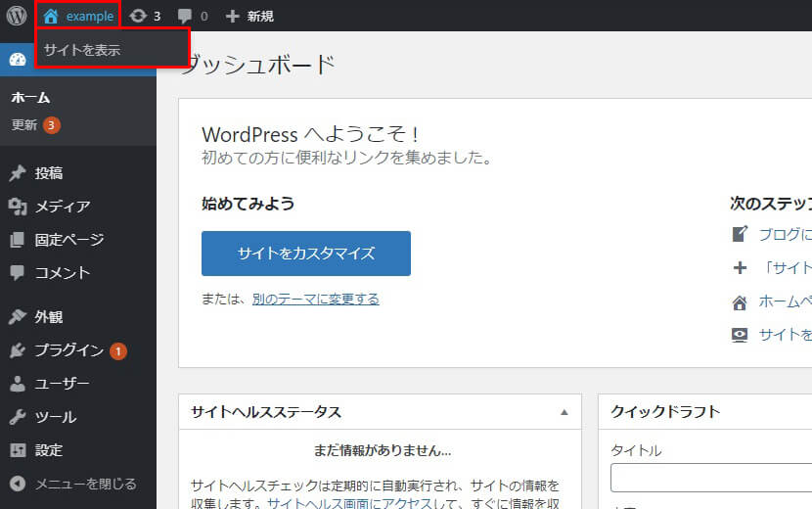Select サイトを表示 from dropdown
The height and width of the screenshot is (509, 812).
coord(82,50)
